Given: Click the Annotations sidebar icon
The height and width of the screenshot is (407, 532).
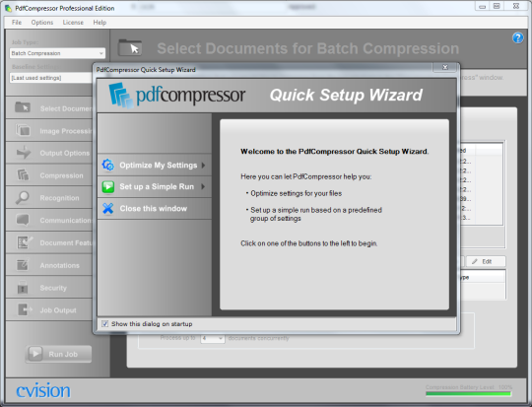Looking at the screenshot, I should [x=23, y=265].
